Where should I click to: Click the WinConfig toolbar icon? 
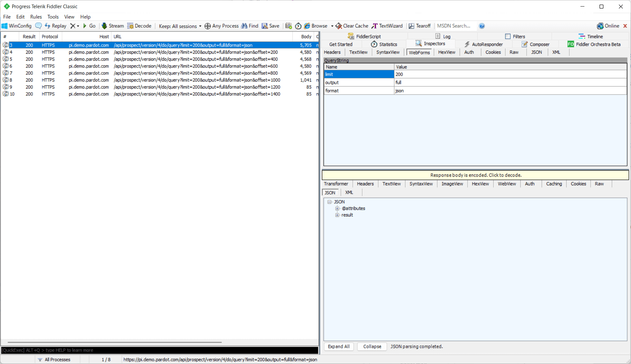tap(5, 26)
